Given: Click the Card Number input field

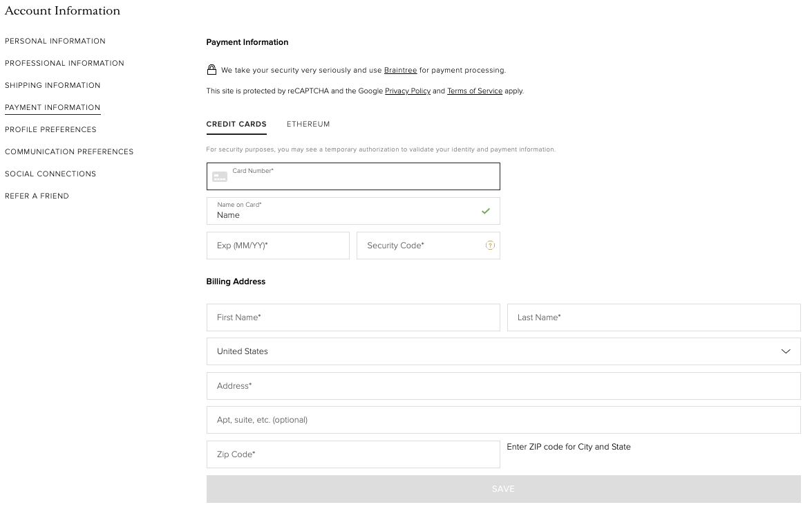Looking at the screenshot, I should pos(352,176).
